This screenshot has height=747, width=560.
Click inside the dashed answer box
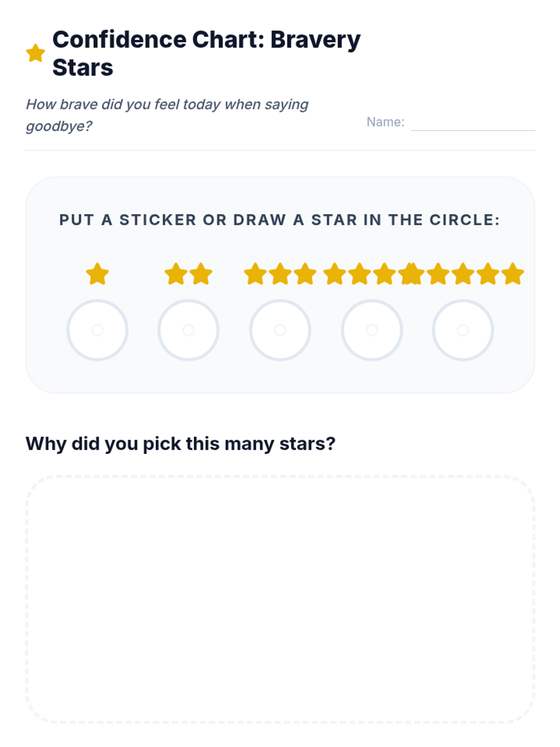click(x=280, y=599)
